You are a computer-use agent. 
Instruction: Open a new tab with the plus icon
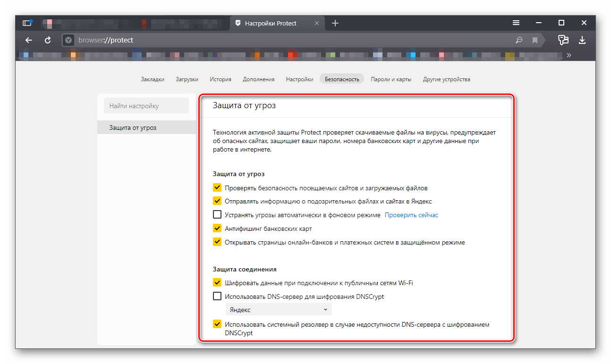tap(335, 23)
